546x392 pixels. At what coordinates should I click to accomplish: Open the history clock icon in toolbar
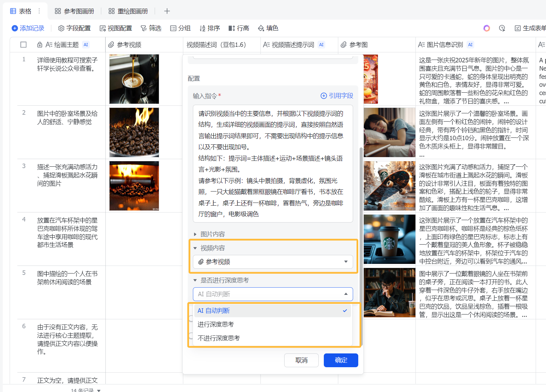(x=502, y=28)
